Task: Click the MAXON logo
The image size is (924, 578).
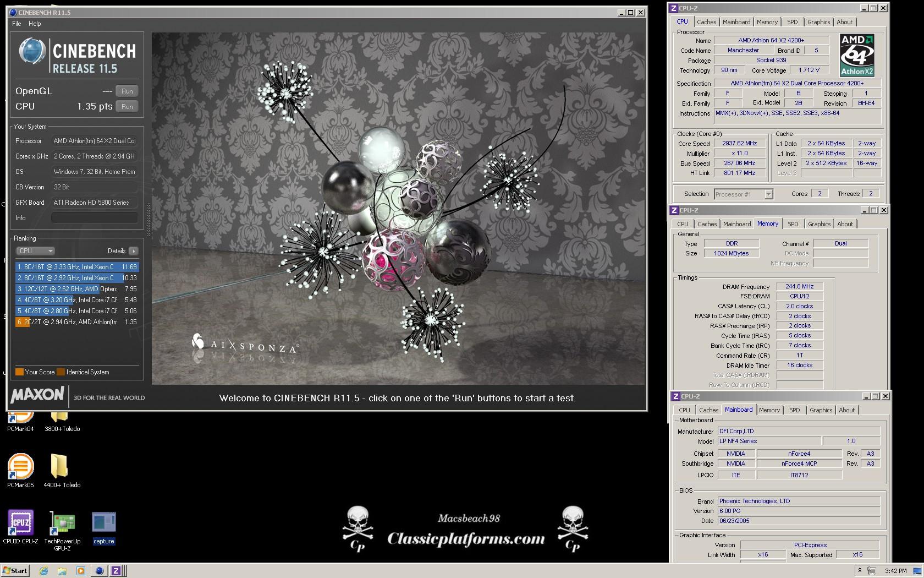Action: (x=37, y=395)
